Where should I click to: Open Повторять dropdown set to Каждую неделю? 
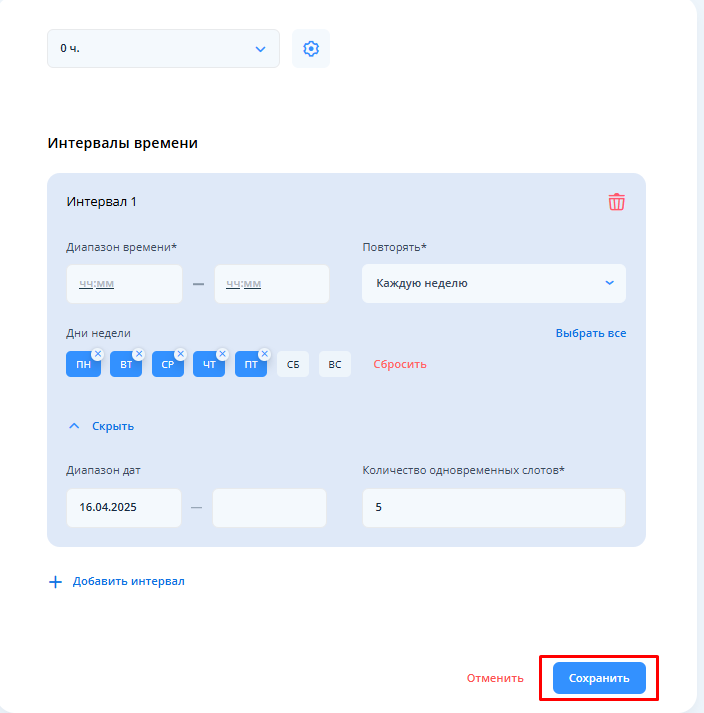coord(494,283)
